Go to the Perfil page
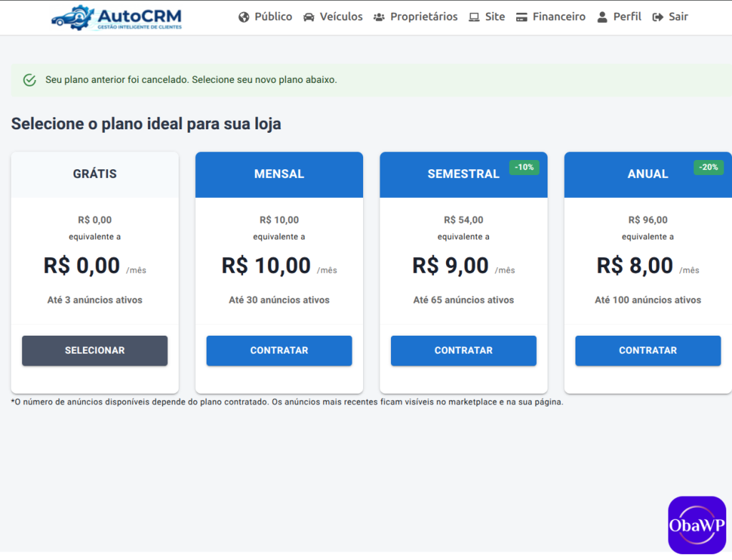The width and height of the screenshot is (732, 560). point(619,17)
